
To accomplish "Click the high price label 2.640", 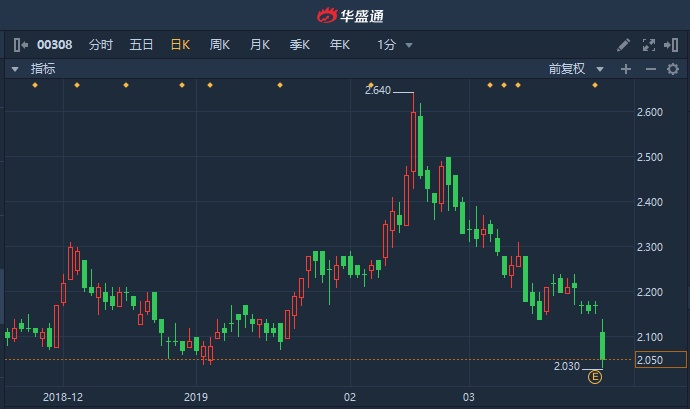I will (378, 90).
